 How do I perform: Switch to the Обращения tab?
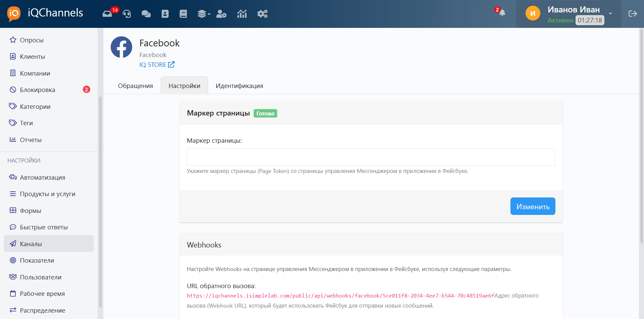pyautogui.click(x=135, y=86)
